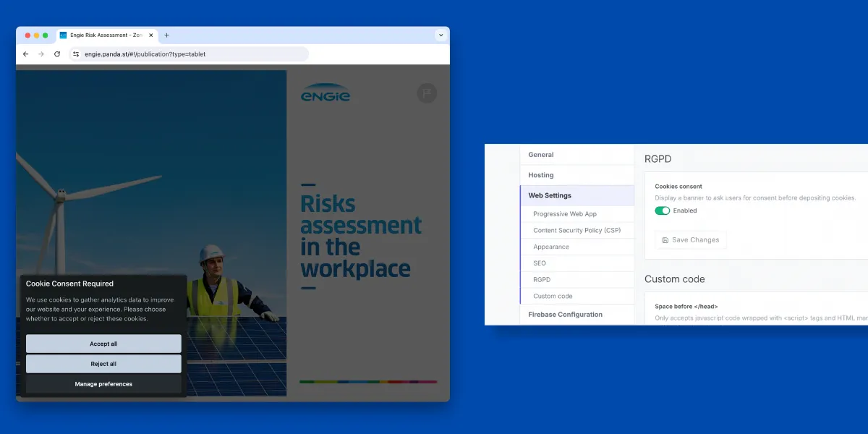
Task: Disable the Cookies consent toggle
Action: [x=663, y=210]
